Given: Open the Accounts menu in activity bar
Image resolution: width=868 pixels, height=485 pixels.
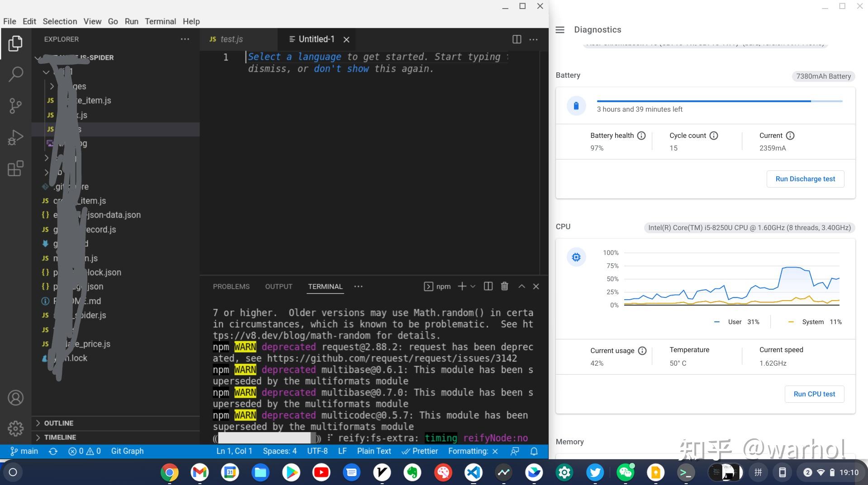Looking at the screenshot, I should click(x=15, y=398).
